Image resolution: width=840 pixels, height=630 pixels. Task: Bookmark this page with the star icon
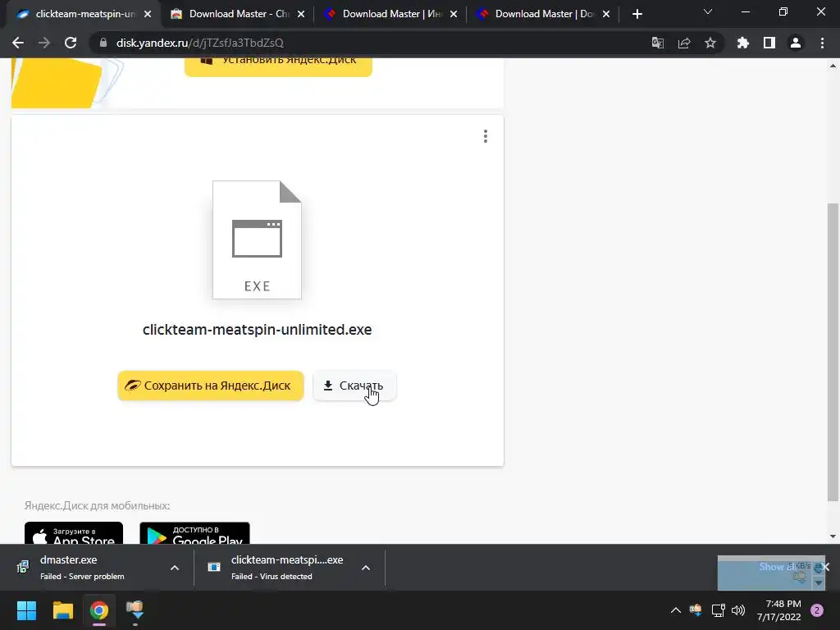click(710, 43)
